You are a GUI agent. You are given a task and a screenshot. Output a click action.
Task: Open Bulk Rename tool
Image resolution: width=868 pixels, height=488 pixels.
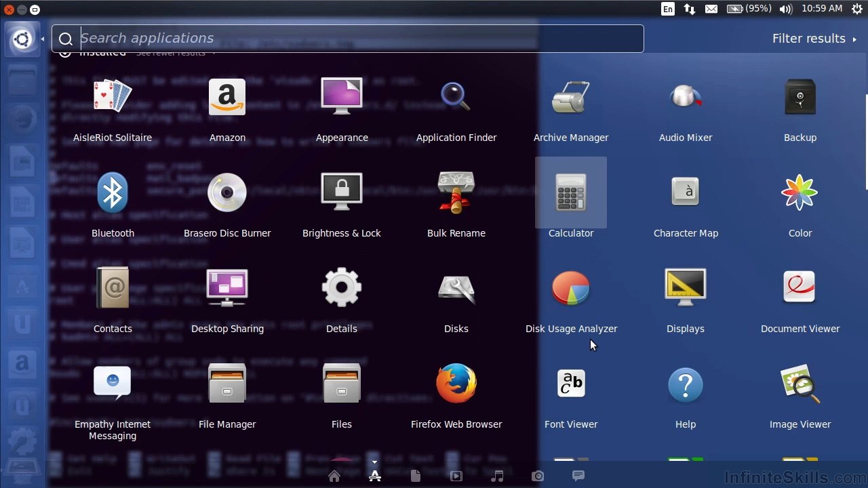(456, 205)
